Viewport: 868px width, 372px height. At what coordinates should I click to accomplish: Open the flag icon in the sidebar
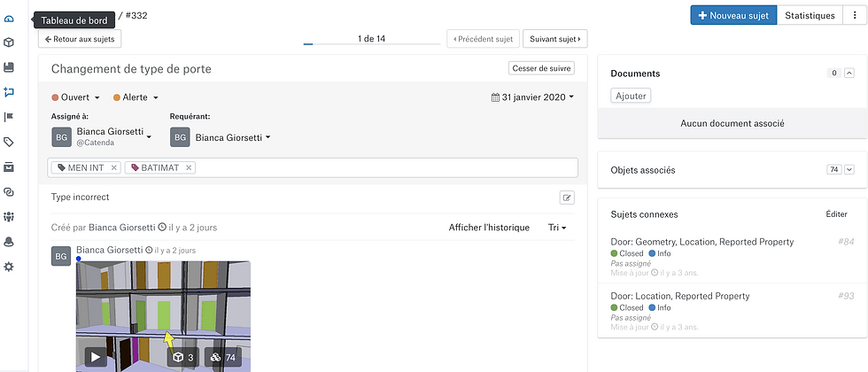pyautogui.click(x=8, y=117)
